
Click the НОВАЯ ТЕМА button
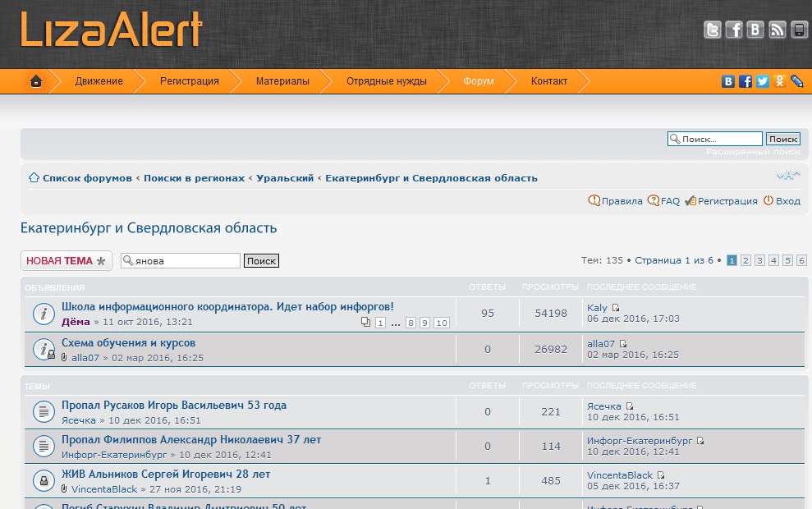pyautogui.click(x=67, y=261)
